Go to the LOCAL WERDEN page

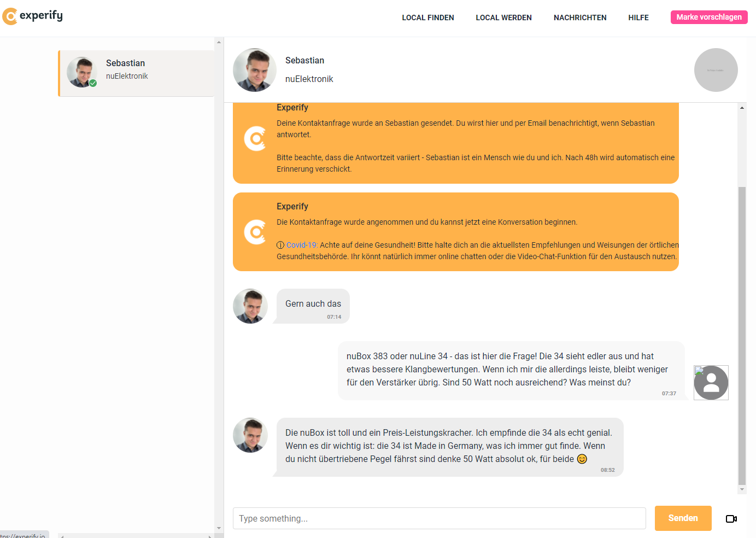503,17
